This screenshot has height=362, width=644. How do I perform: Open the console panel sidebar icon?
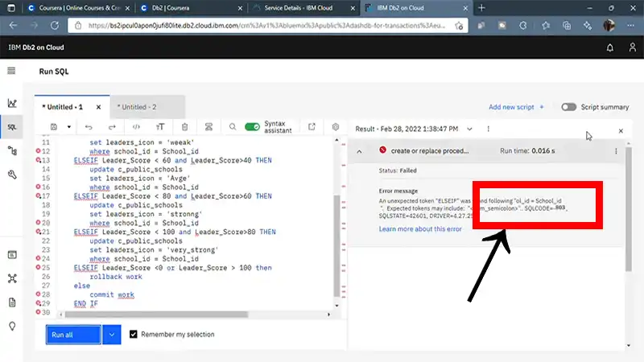12,255
